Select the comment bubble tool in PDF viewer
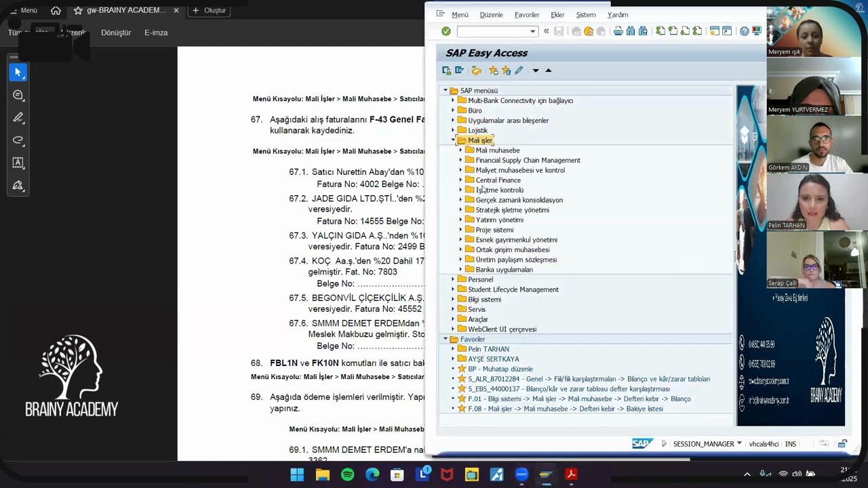 tap(18, 95)
